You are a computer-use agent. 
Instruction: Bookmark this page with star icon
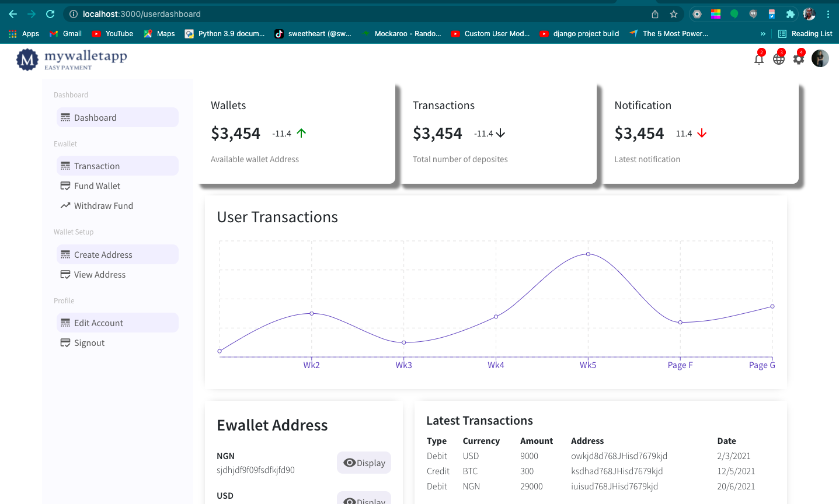pyautogui.click(x=674, y=14)
